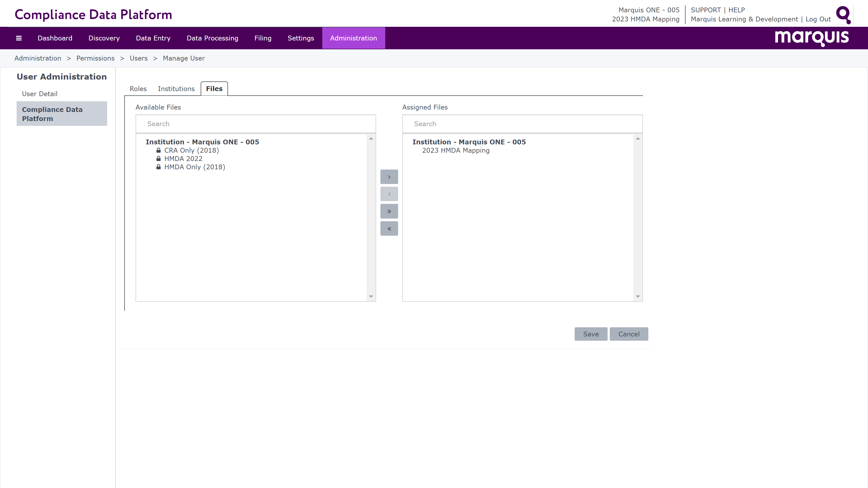Assign all files with double right arrow
This screenshot has width=868, height=488.
[x=389, y=211]
